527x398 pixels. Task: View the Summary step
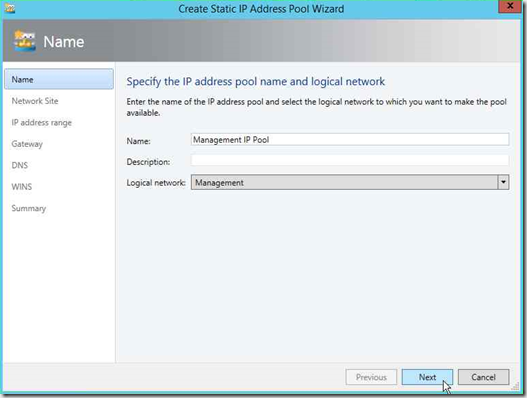(x=29, y=208)
